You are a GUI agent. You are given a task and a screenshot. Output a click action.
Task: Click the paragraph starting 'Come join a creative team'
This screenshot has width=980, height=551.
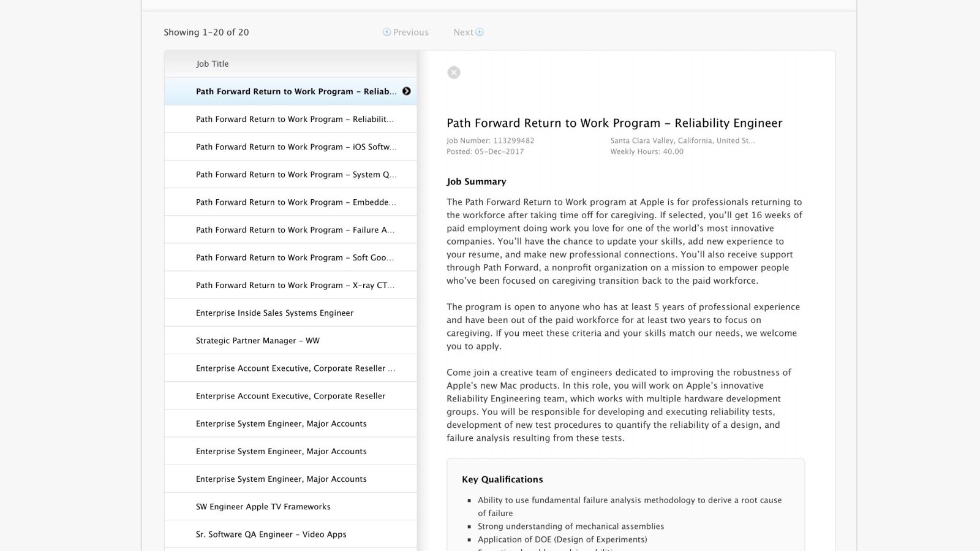click(619, 405)
